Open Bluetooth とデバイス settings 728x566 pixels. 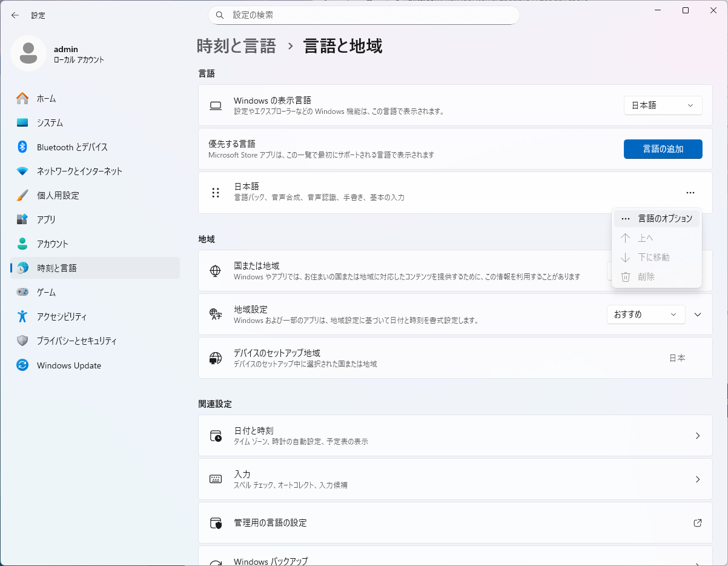[71, 147]
